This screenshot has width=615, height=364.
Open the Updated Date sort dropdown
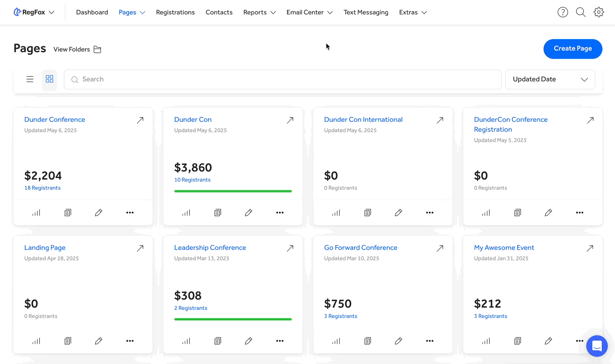click(550, 80)
